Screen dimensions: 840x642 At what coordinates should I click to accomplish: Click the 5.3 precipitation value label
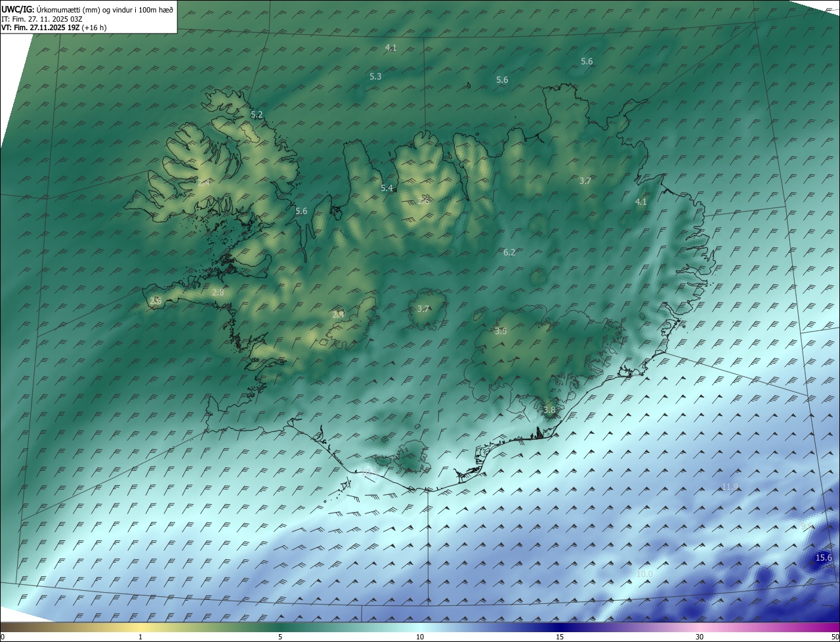pyautogui.click(x=375, y=77)
